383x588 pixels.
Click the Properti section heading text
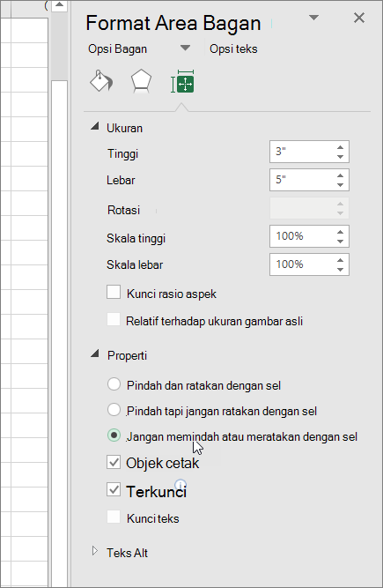pyautogui.click(x=128, y=355)
